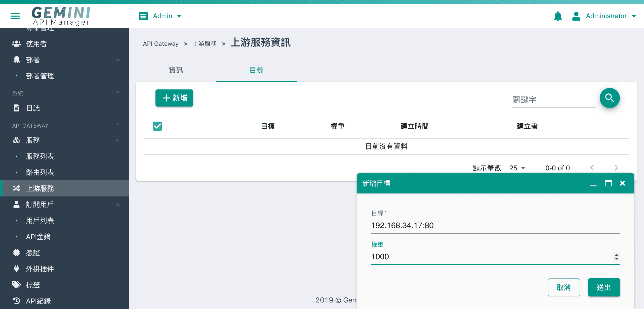The width and height of the screenshot is (644, 309).
Task: Click the Administrator user avatar icon
Action: point(576,16)
